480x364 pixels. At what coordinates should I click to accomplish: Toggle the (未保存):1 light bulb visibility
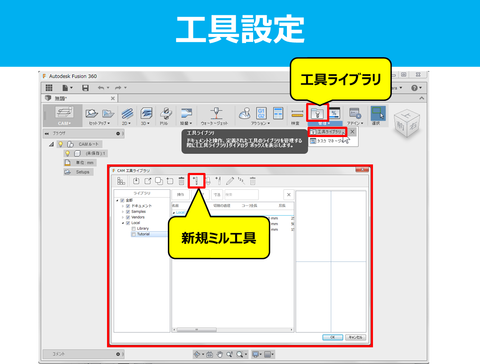[67, 153]
